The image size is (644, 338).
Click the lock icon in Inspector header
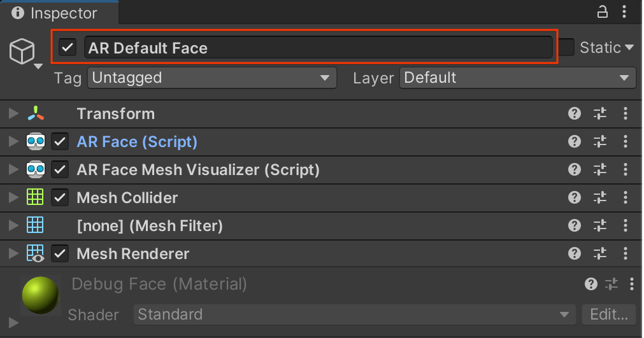[602, 11]
